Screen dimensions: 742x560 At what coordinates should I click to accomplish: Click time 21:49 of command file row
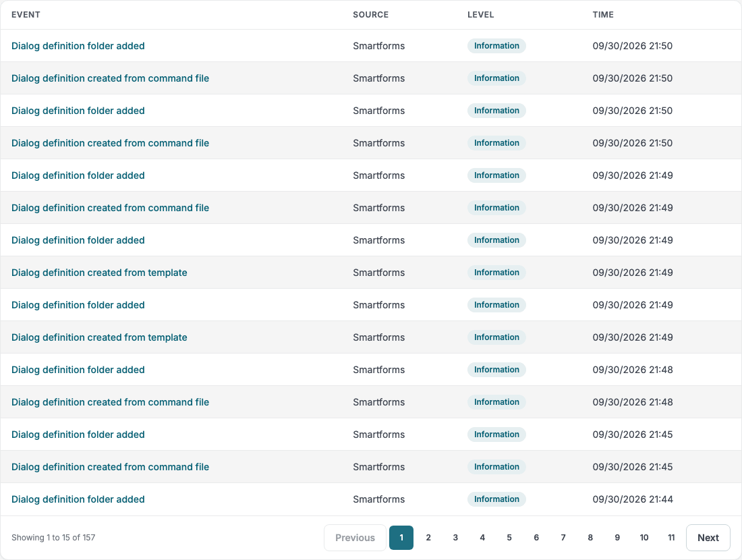pos(633,207)
